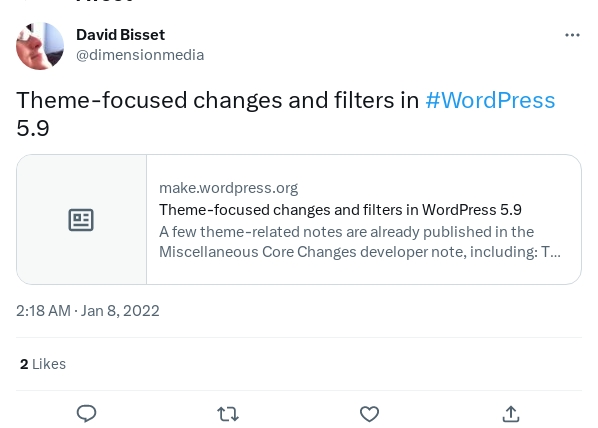Image resolution: width=598 pixels, height=428 pixels.
Task: Open the three-dot more options menu
Action: 572,35
